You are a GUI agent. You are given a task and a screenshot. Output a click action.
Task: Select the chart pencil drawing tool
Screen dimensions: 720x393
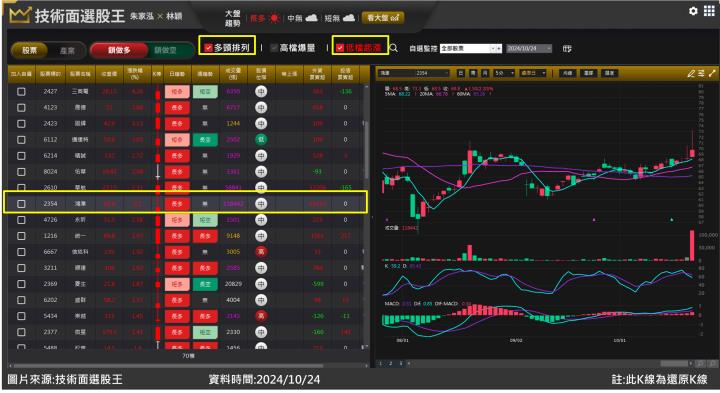coord(690,73)
